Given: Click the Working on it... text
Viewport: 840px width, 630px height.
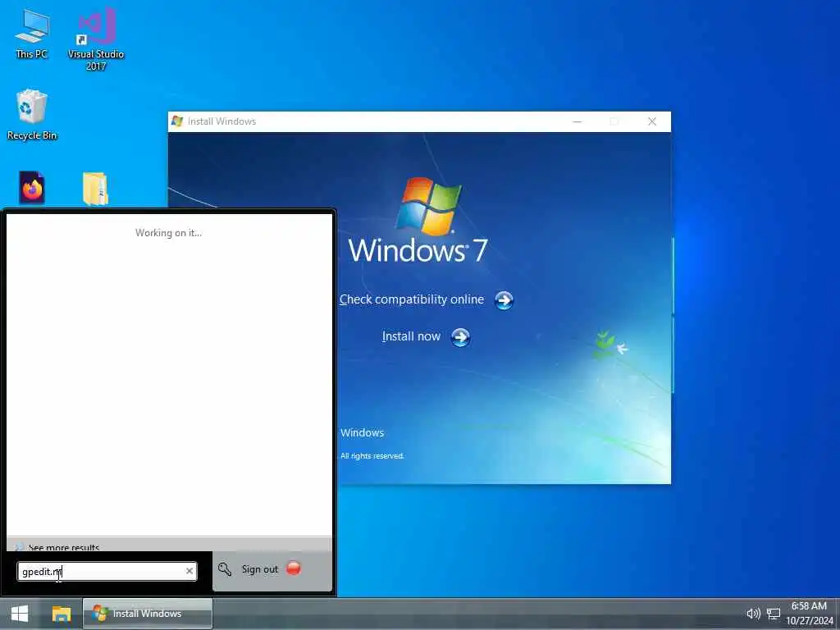Looking at the screenshot, I should click(168, 232).
